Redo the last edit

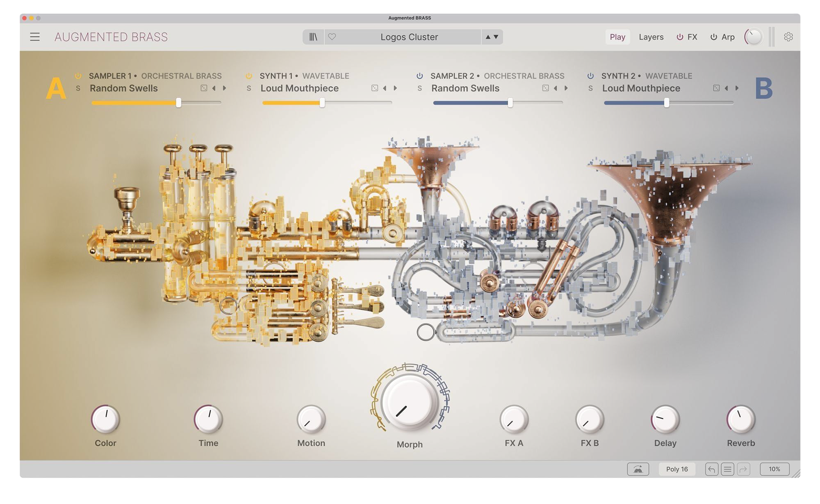pyautogui.click(x=744, y=469)
